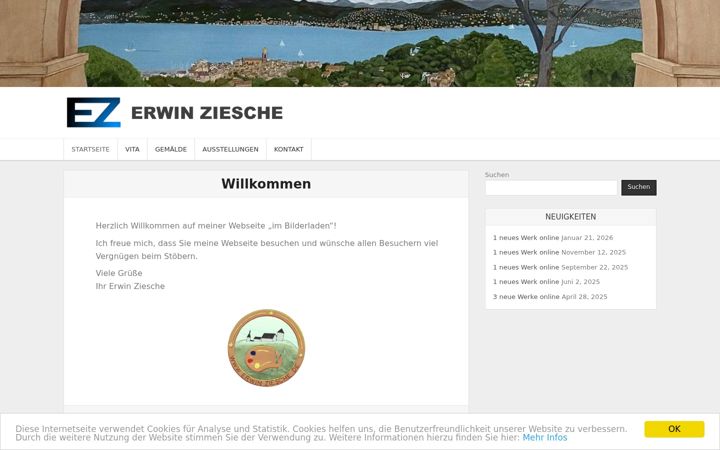
Task: Open the Ausstellungen menu item
Action: pos(231,149)
